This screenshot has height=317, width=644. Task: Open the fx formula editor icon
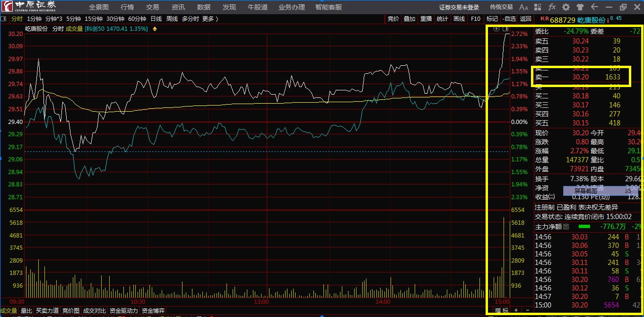[552, 7]
